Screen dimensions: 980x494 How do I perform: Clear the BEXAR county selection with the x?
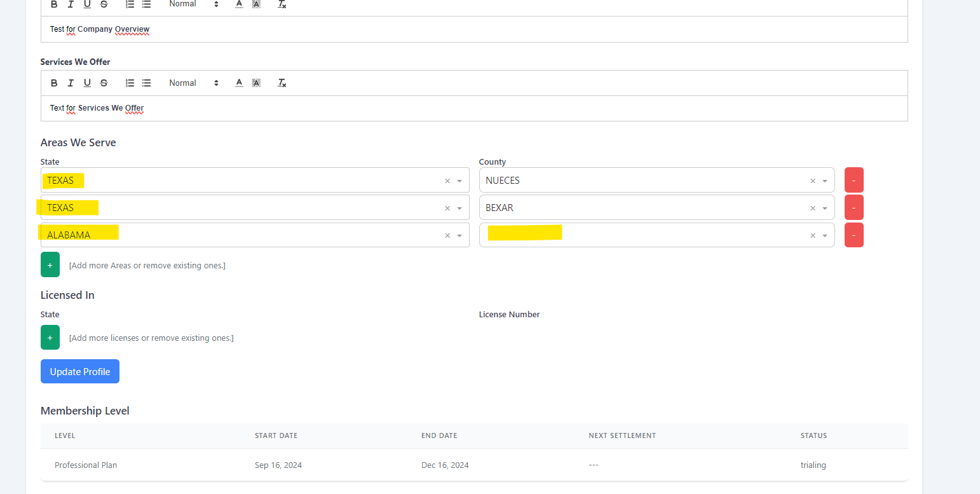812,209
